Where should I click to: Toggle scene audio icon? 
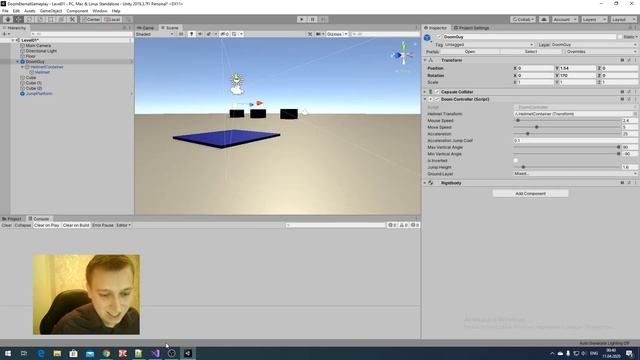(x=200, y=34)
